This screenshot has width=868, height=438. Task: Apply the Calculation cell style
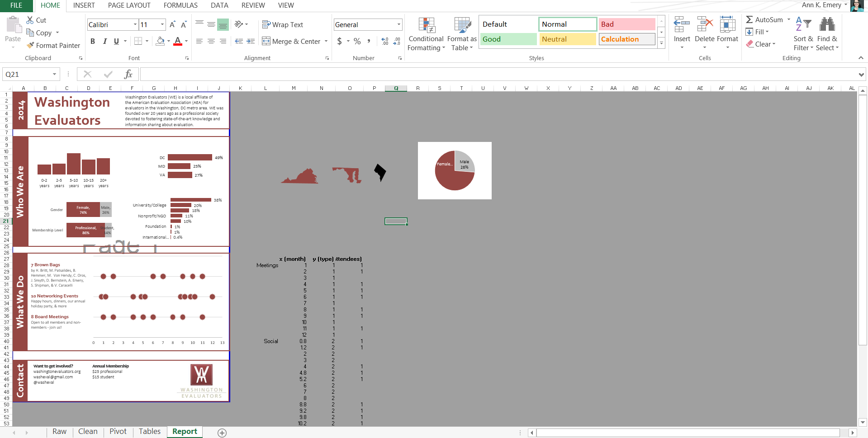[626, 39]
